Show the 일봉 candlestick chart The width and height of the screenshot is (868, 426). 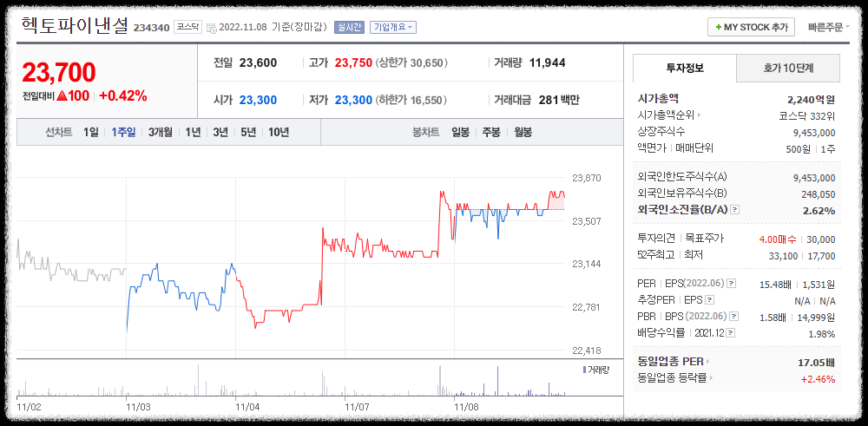461,132
